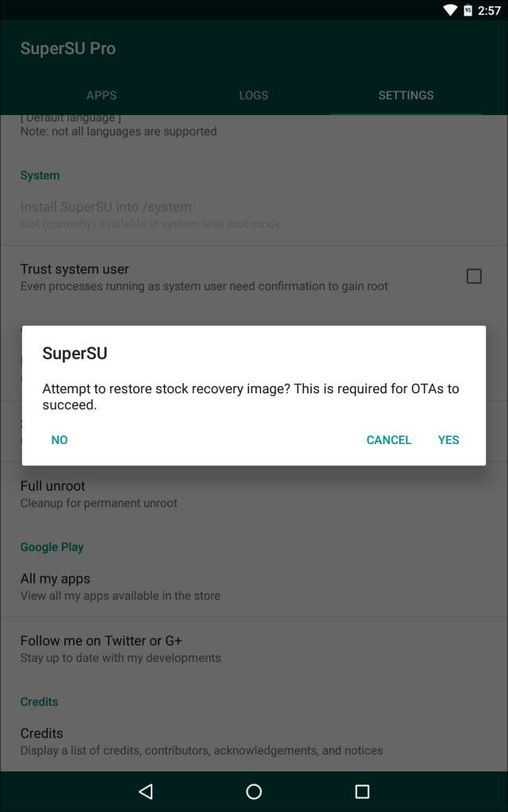The height and width of the screenshot is (812, 508).
Task: Toggle the Trust system user checkbox
Action: (x=474, y=276)
